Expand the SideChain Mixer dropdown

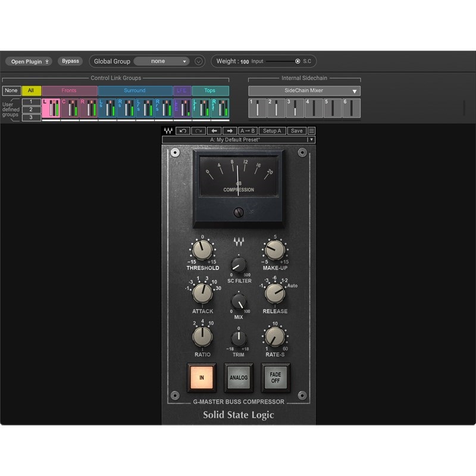point(304,90)
